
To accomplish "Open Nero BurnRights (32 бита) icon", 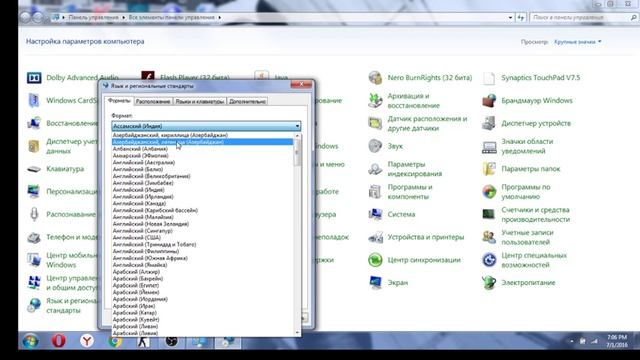I will pyautogui.click(x=375, y=78).
